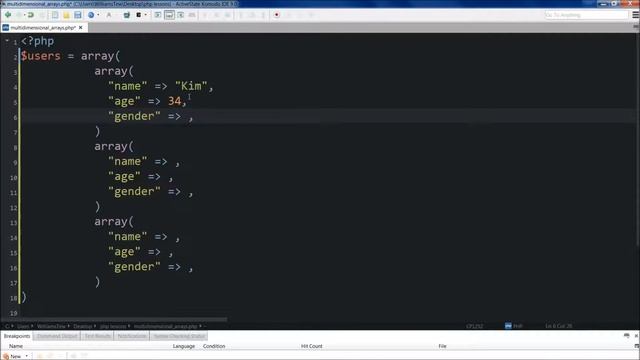
Task: Switch to the Command Output tab
Action: tap(57, 336)
